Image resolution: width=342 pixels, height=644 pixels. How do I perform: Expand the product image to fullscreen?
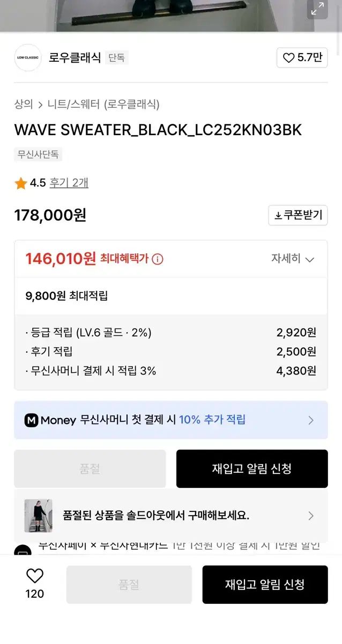tap(317, 9)
